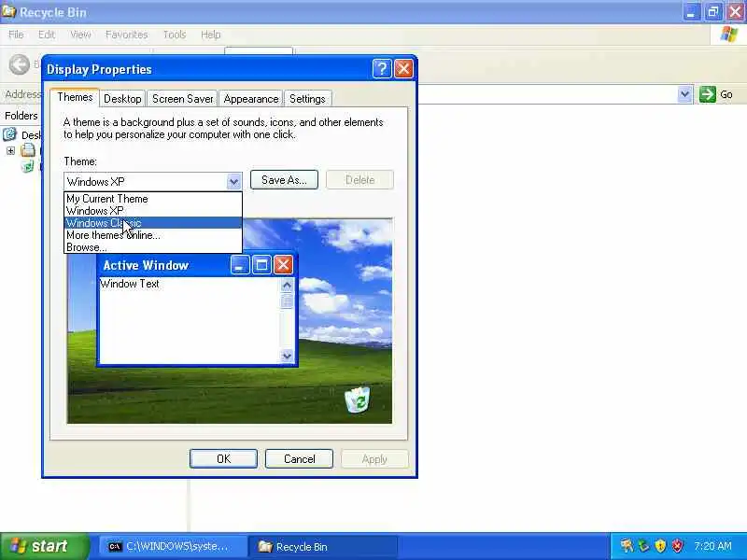Viewport: 747px width, 560px height.
Task: Open the Address bar dropdown arrow
Action: pyautogui.click(x=684, y=94)
